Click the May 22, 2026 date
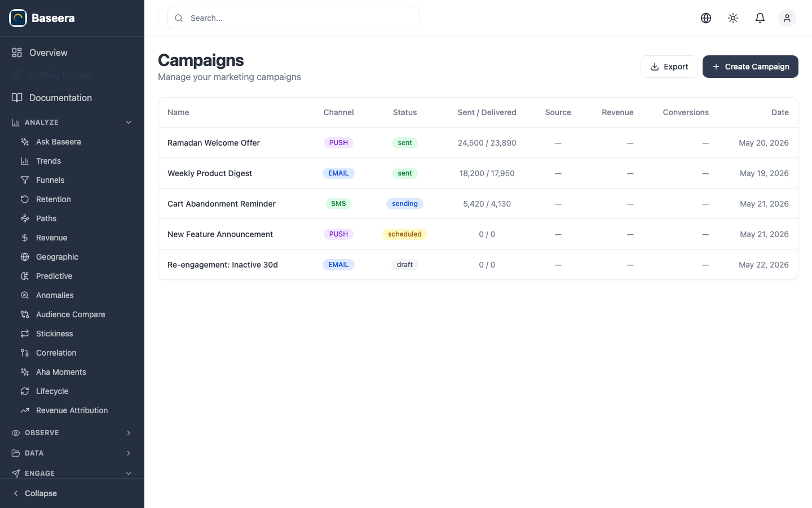Image resolution: width=812 pixels, height=508 pixels. pyautogui.click(x=764, y=265)
